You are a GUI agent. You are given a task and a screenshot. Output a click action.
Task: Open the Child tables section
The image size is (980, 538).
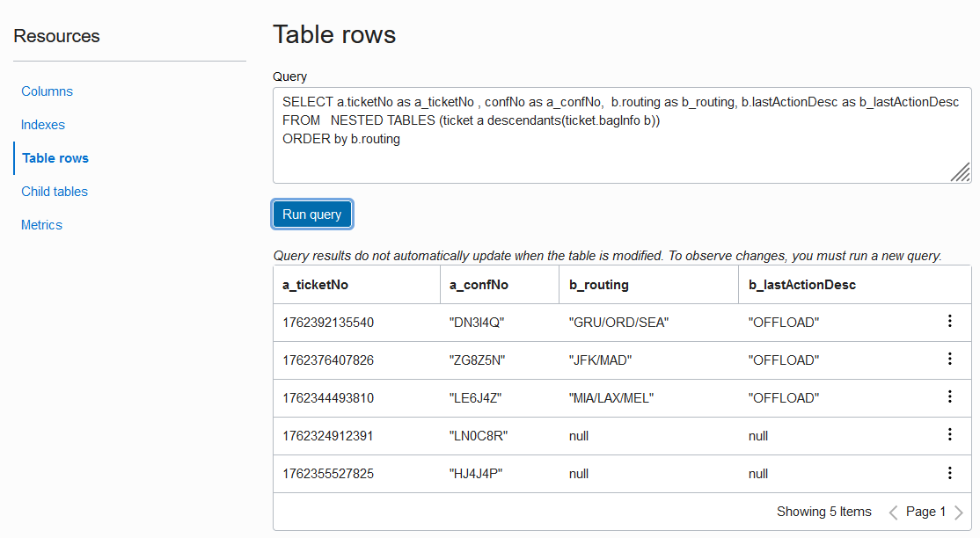click(x=55, y=192)
